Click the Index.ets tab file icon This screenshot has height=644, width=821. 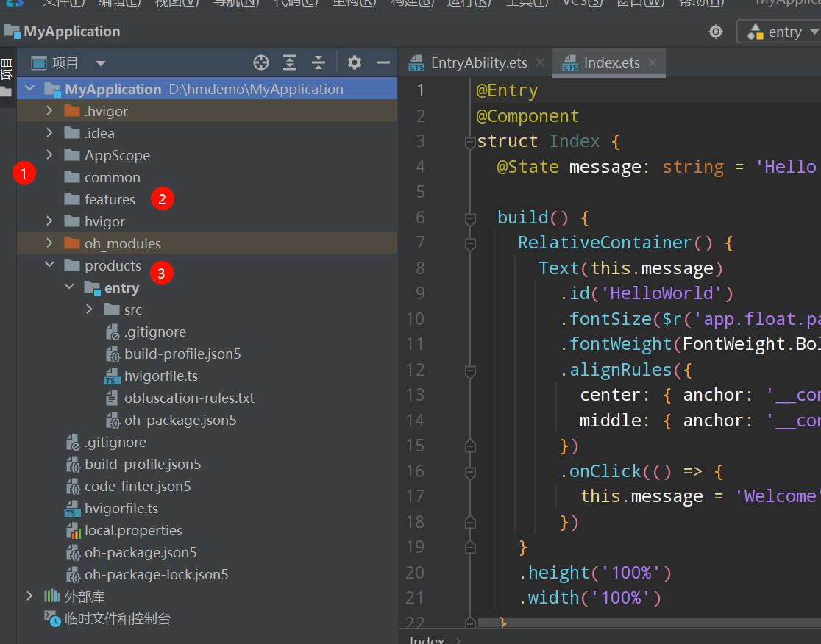click(x=569, y=62)
